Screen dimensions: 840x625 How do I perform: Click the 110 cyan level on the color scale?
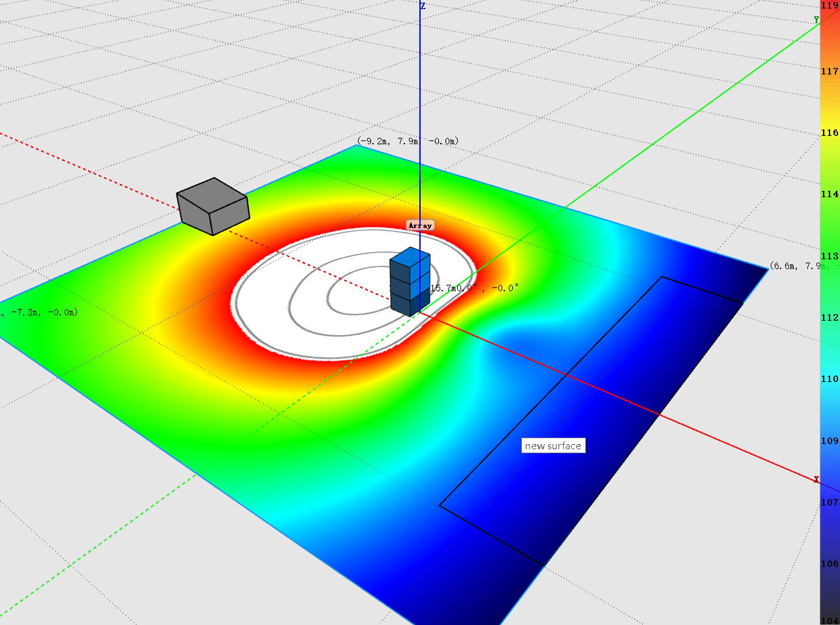click(830, 379)
